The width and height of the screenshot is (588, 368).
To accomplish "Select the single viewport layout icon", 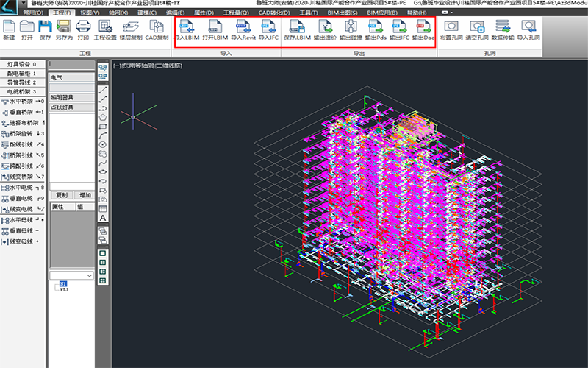I will (103, 253).
